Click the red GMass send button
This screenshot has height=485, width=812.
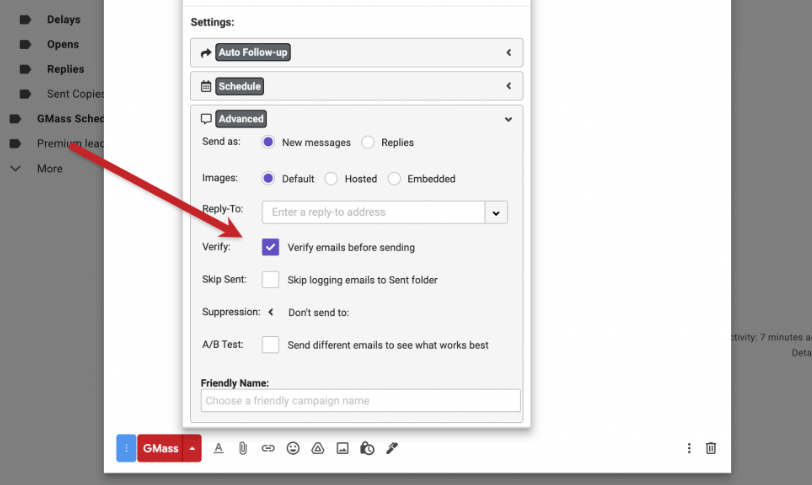161,448
